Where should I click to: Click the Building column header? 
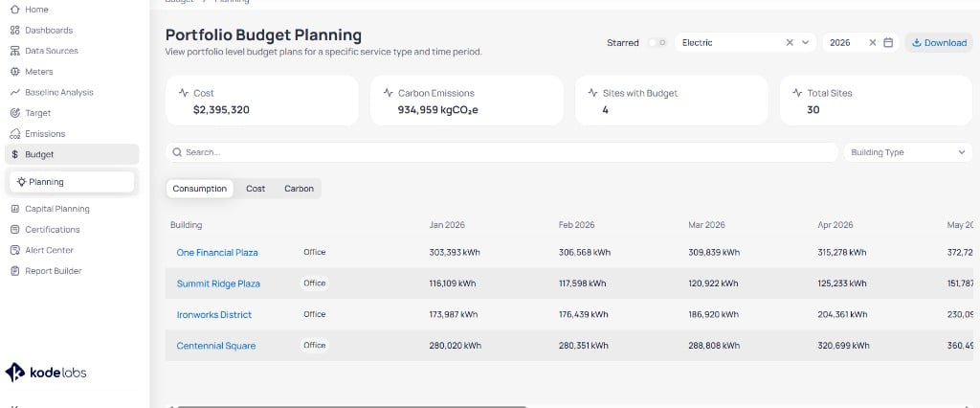(x=187, y=225)
